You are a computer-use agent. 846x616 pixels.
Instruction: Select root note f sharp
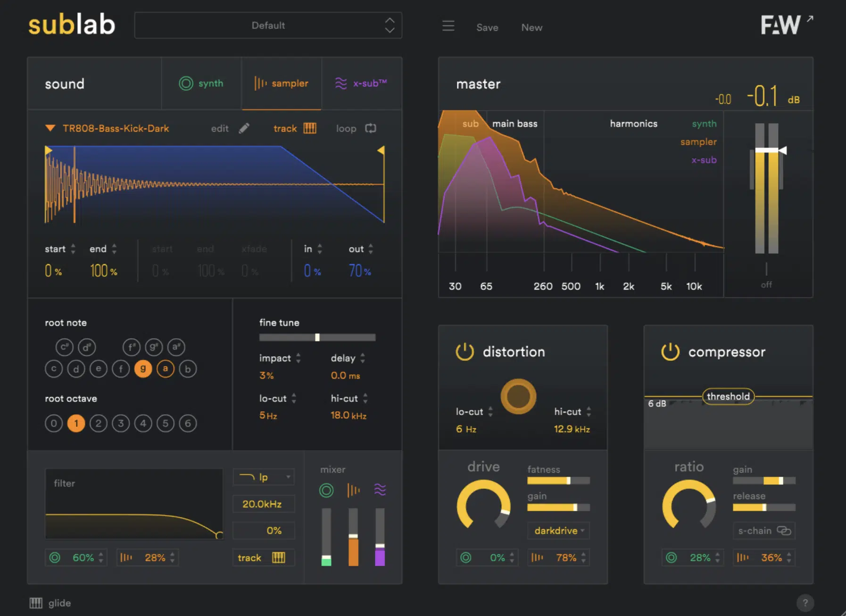click(x=132, y=347)
